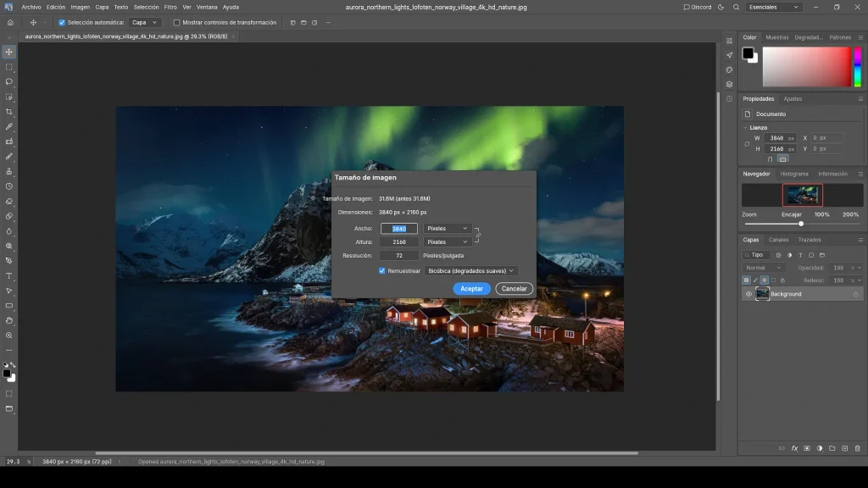Screen dimensions: 868x488
Task: Open the Ancho units dropdown
Action: coord(448,229)
